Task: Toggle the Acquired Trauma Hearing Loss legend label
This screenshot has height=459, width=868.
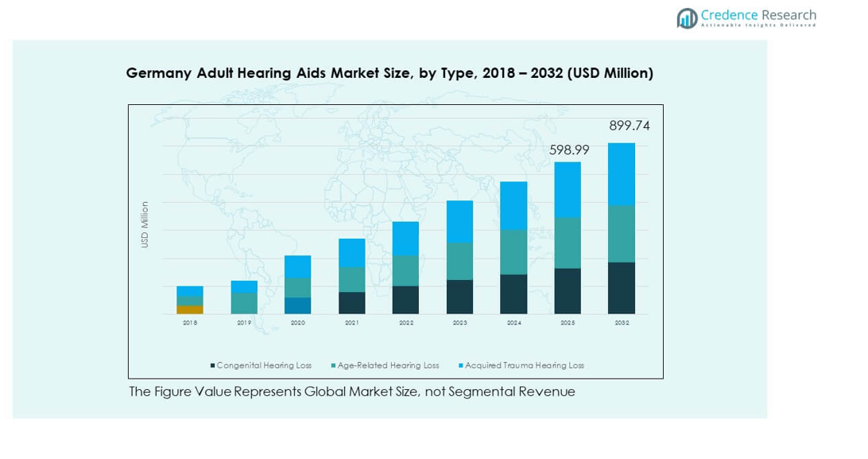Action: [x=524, y=366]
